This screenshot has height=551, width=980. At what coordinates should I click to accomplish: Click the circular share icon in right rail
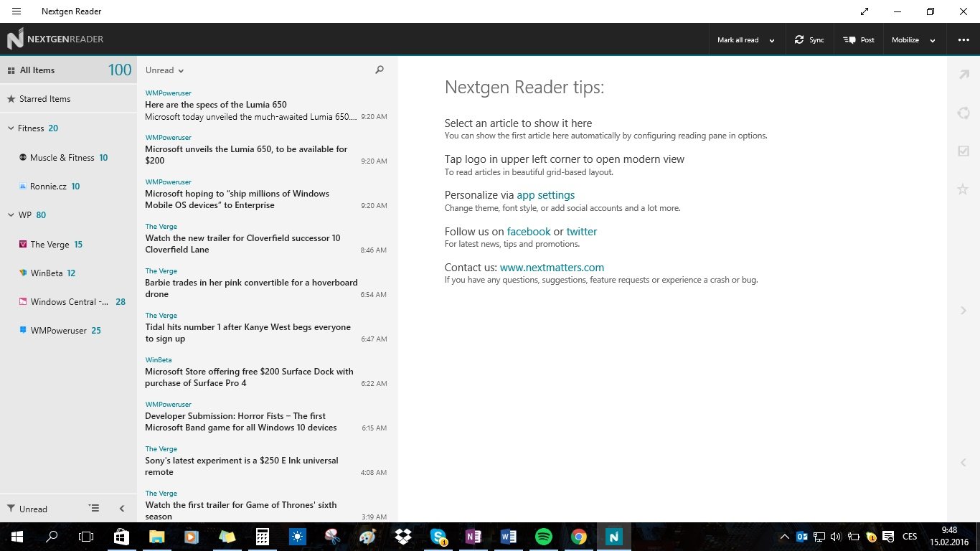[963, 113]
